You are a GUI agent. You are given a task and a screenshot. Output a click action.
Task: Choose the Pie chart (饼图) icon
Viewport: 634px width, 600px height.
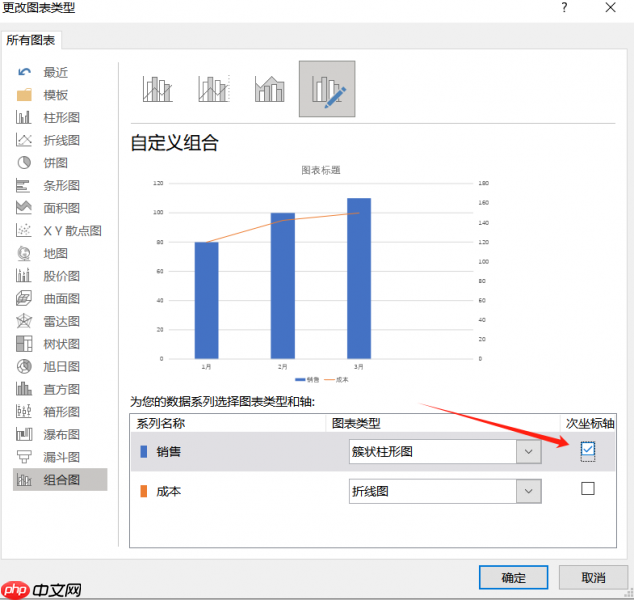[x=24, y=163]
